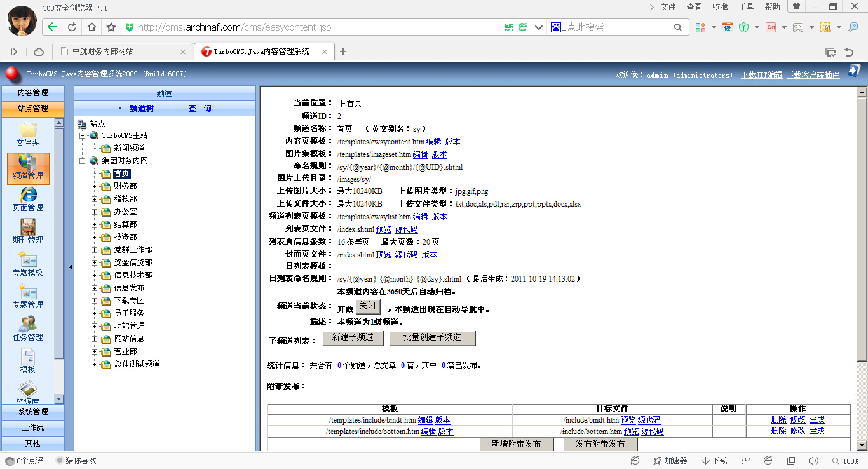
Task: Click 编辑 link for cwsycontent.htm template
Action: pos(433,142)
